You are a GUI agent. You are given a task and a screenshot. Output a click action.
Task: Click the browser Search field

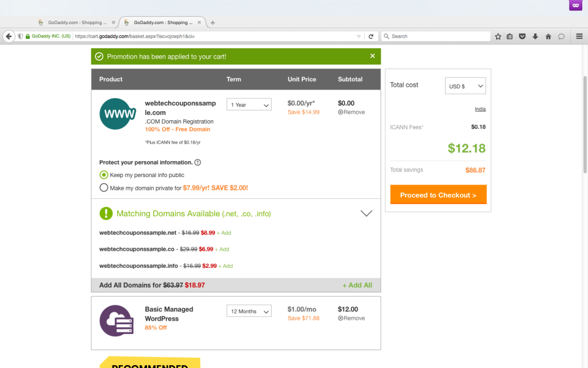(x=436, y=36)
